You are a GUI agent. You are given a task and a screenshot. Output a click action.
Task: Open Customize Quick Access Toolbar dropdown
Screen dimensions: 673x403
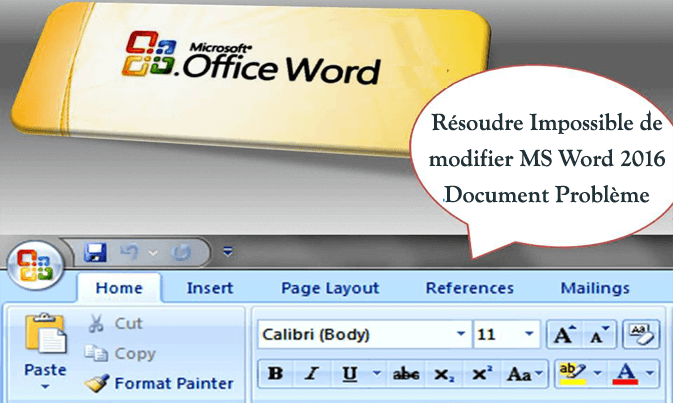(228, 251)
